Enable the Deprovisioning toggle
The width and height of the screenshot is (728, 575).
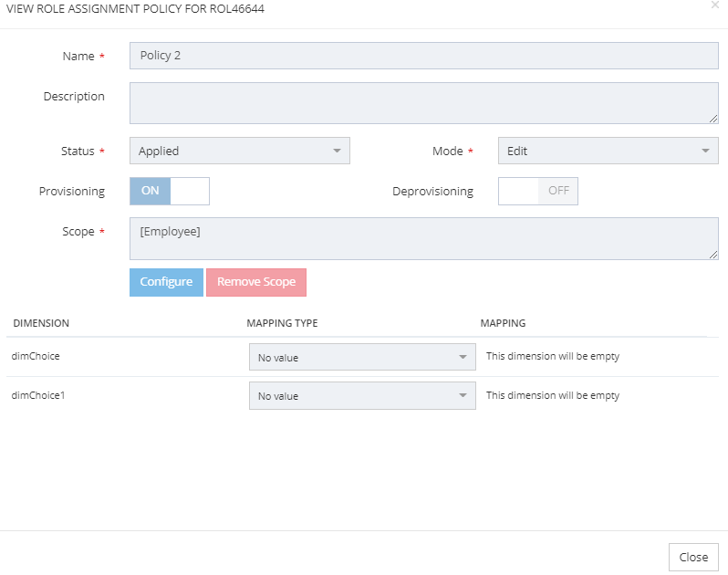[537, 191]
